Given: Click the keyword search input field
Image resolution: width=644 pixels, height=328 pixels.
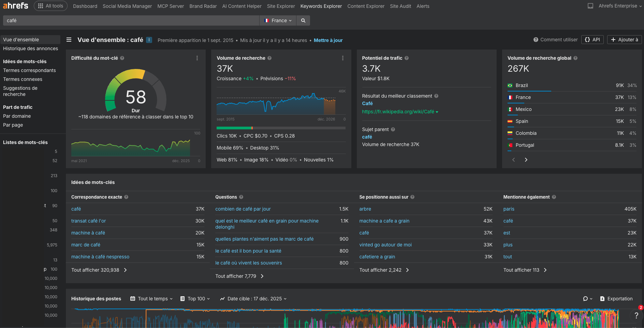Looking at the screenshot, I should (131, 20).
